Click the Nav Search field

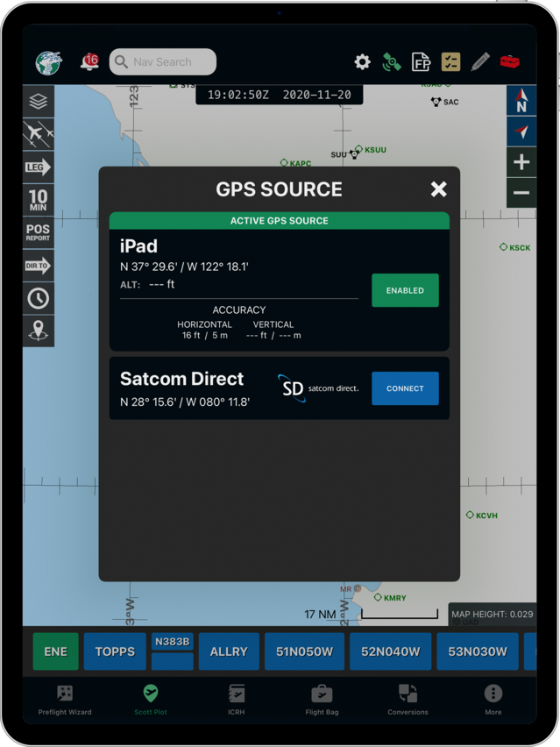tap(163, 62)
